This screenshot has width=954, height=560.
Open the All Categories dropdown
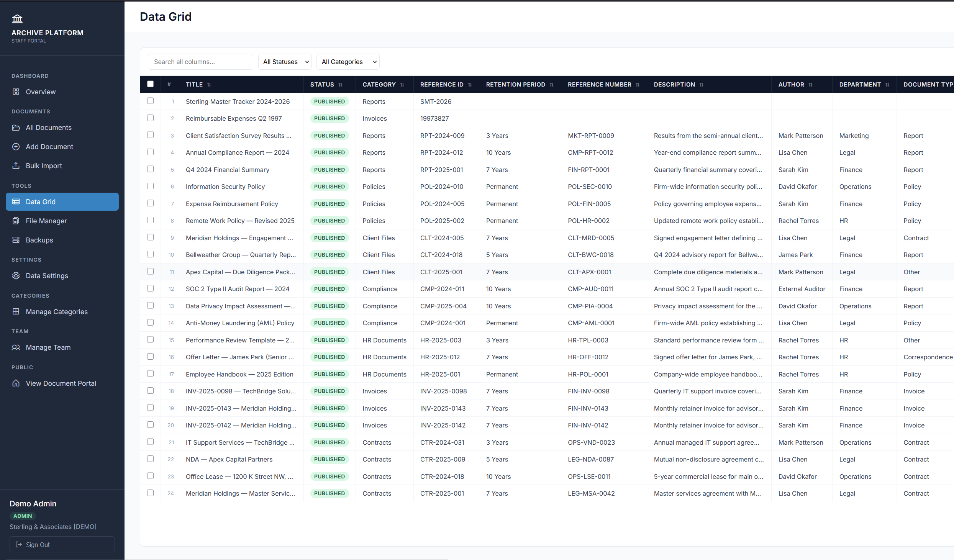348,61
